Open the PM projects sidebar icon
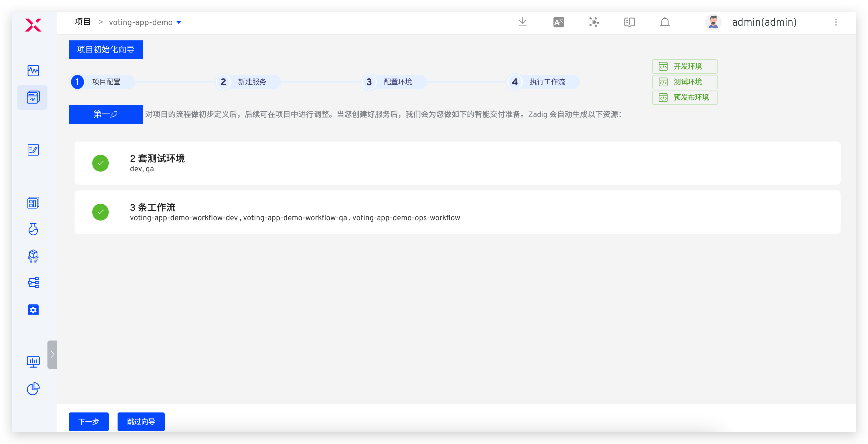The image size is (868, 444). [33, 97]
